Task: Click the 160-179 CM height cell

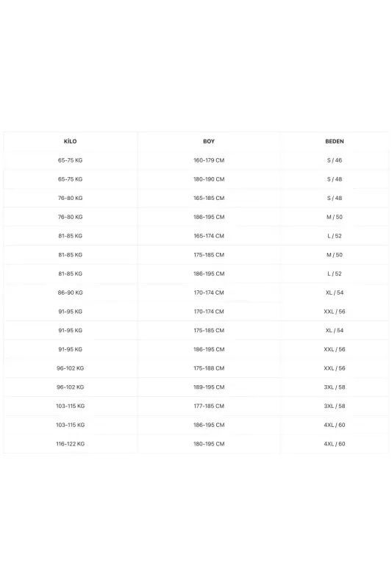Action: tap(209, 160)
